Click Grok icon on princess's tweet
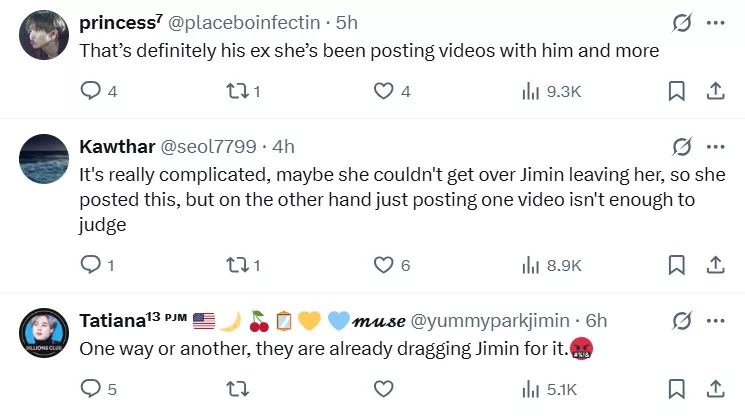Image resolution: width=745 pixels, height=416 pixels. coord(682,23)
